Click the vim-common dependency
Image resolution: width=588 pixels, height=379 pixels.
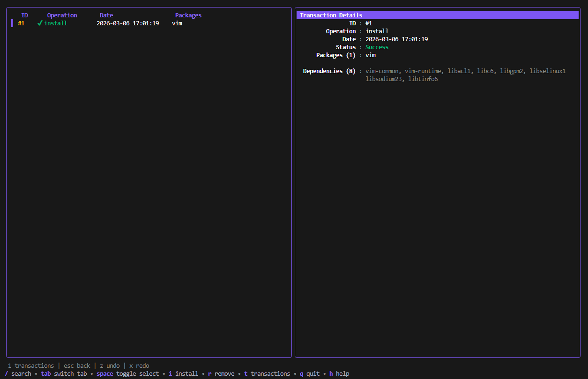pyautogui.click(x=382, y=71)
